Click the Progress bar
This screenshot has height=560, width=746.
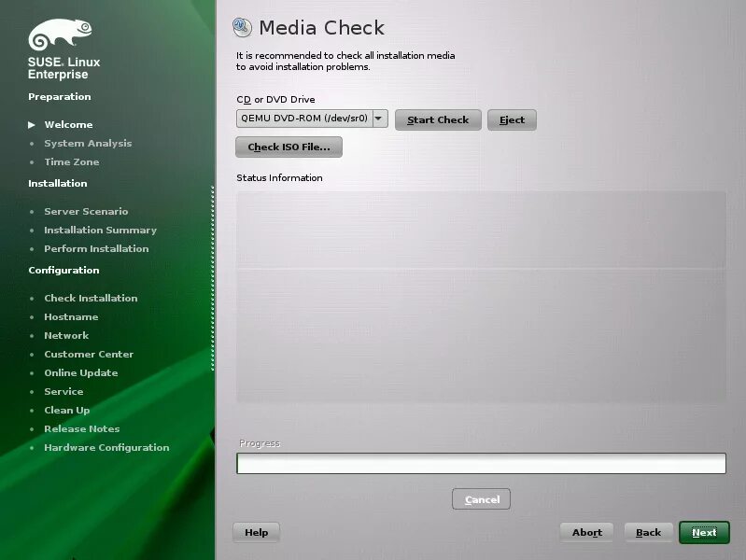tap(481, 464)
